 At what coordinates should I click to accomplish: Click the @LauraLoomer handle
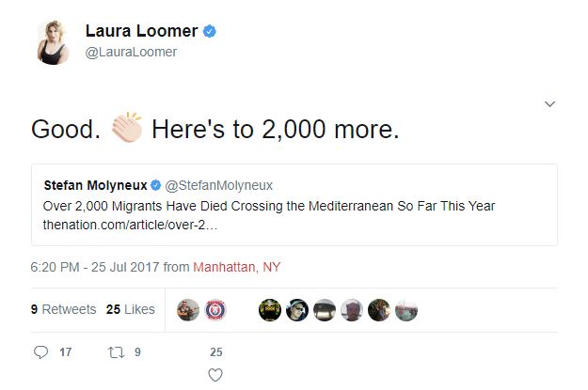pos(132,53)
